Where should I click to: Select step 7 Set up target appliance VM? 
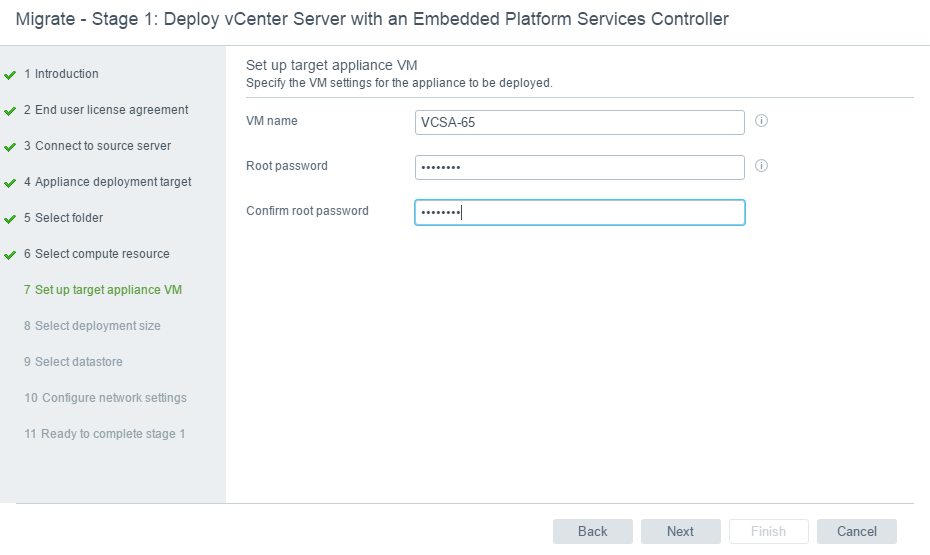click(x=103, y=290)
